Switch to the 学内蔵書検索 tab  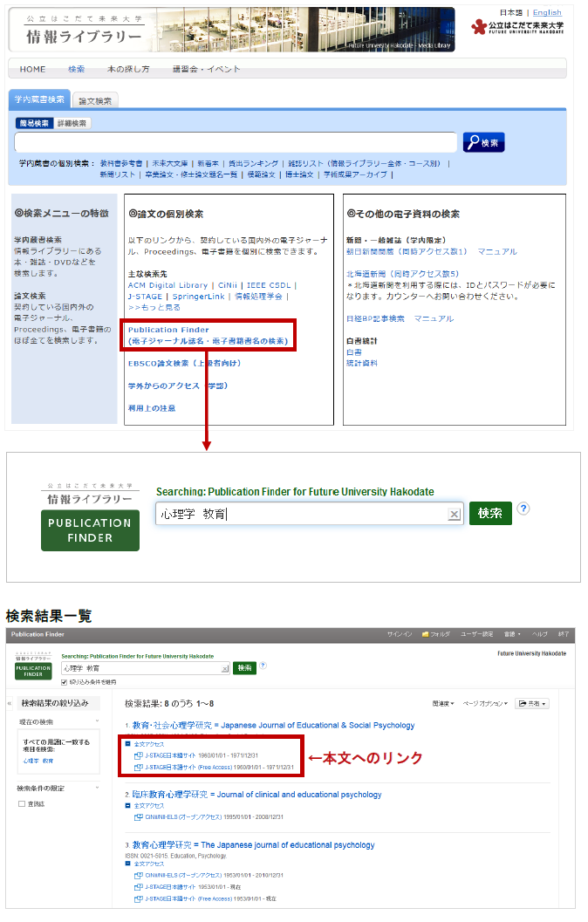[x=39, y=99]
